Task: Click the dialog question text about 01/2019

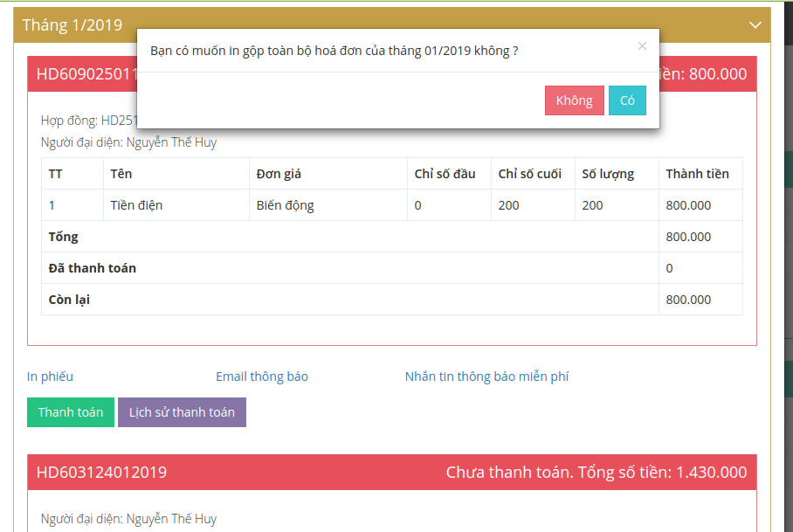Action: click(334, 51)
